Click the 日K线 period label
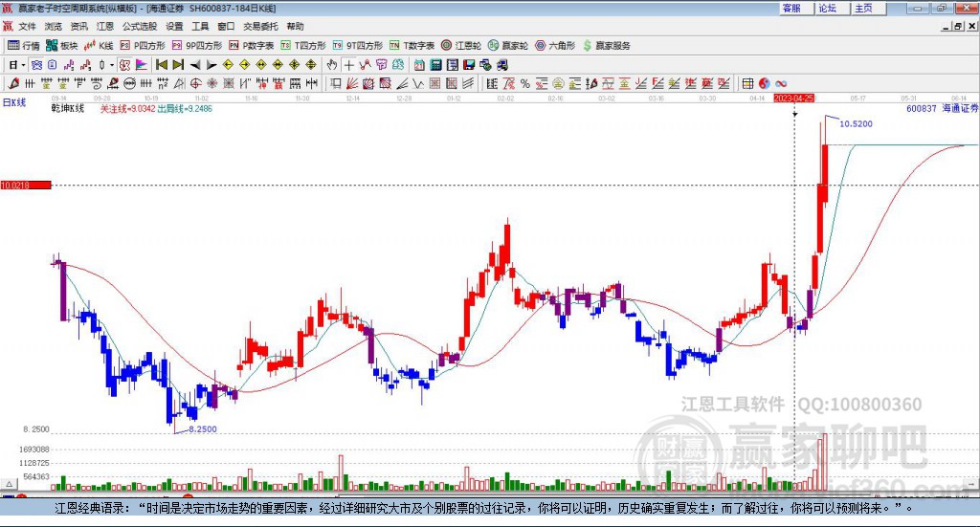 pos(14,102)
